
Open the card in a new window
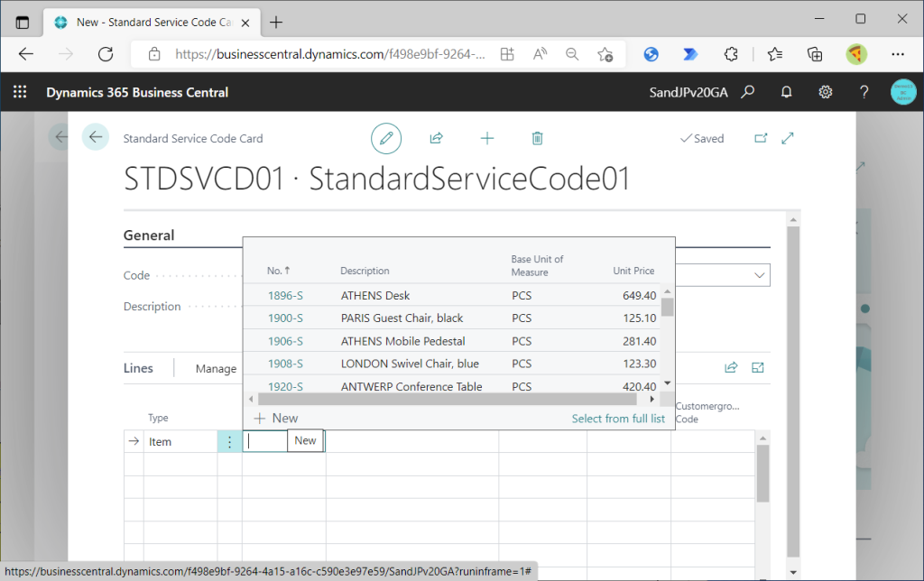[x=761, y=138]
